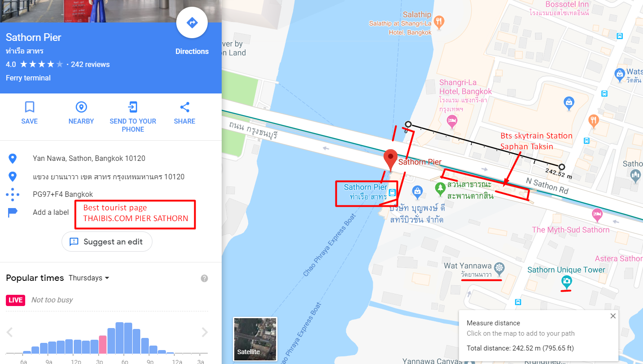This screenshot has width=643, height=364.
Task: Open the Thursdays day dropdown
Action: click(x=89, y=278)
